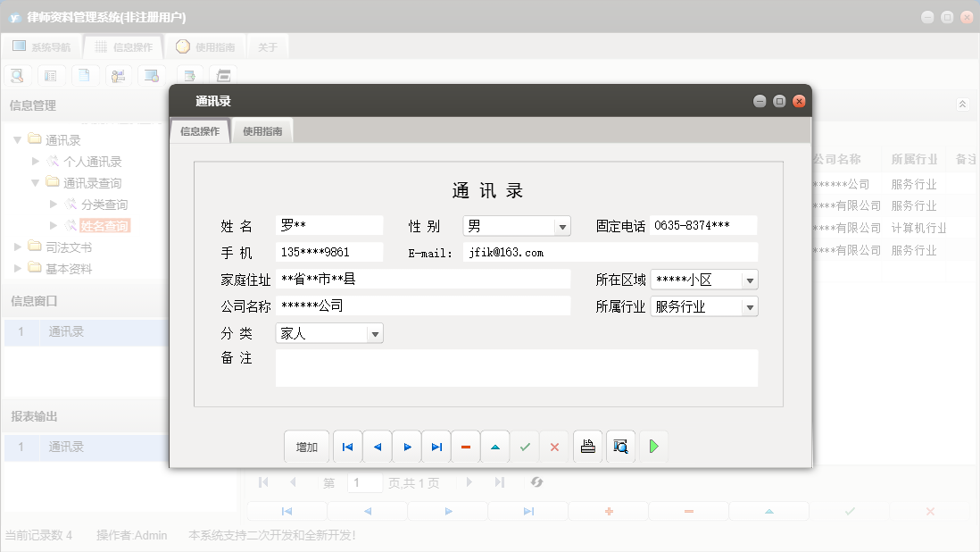The image size is (980, 552).
Task: Open the 关于 menu item
Action: [x=267, y=46]
